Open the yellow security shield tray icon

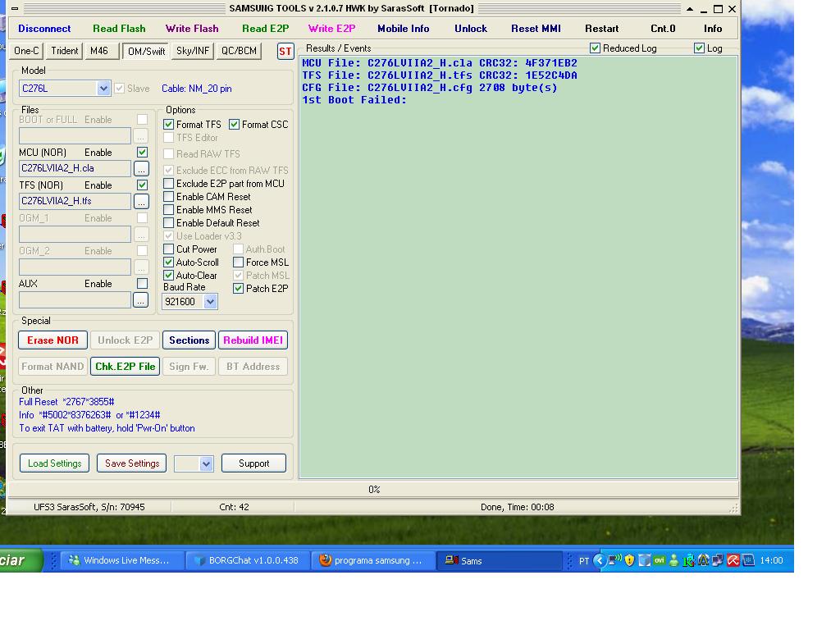[x=629, y=560]
